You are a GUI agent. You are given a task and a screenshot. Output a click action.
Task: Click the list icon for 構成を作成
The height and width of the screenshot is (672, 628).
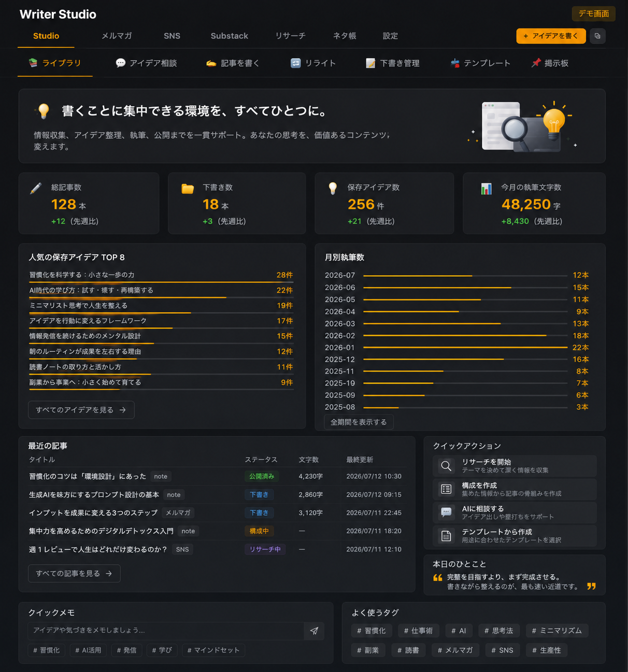(446, 489)
